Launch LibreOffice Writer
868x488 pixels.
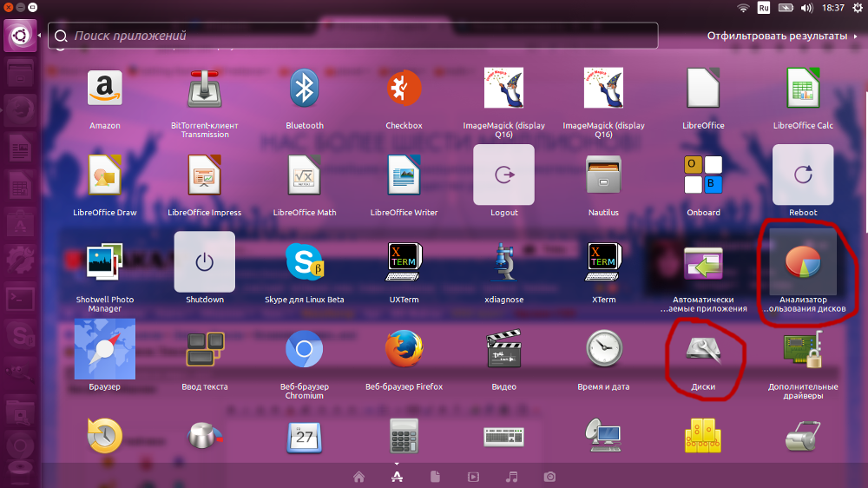404,175
